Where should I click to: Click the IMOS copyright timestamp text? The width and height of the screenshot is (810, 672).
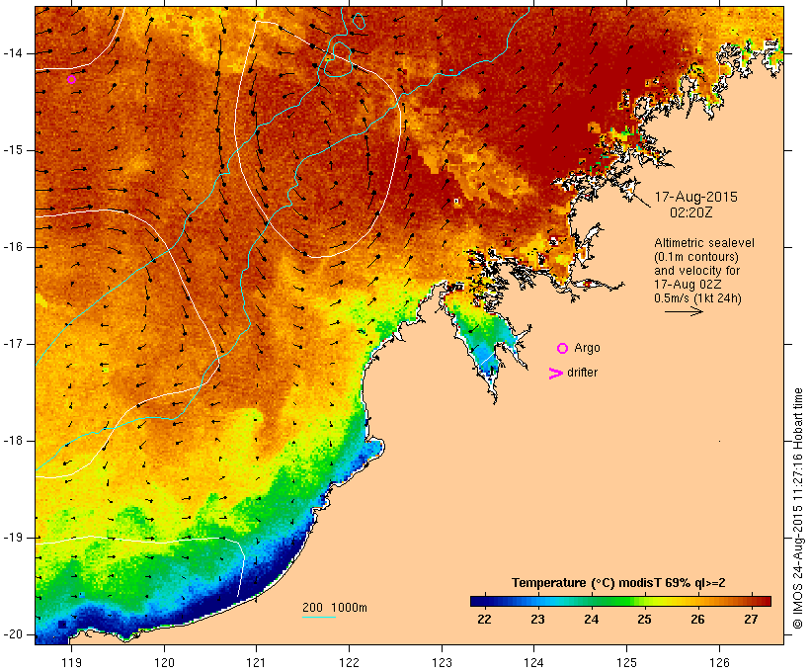coord(797,509)
